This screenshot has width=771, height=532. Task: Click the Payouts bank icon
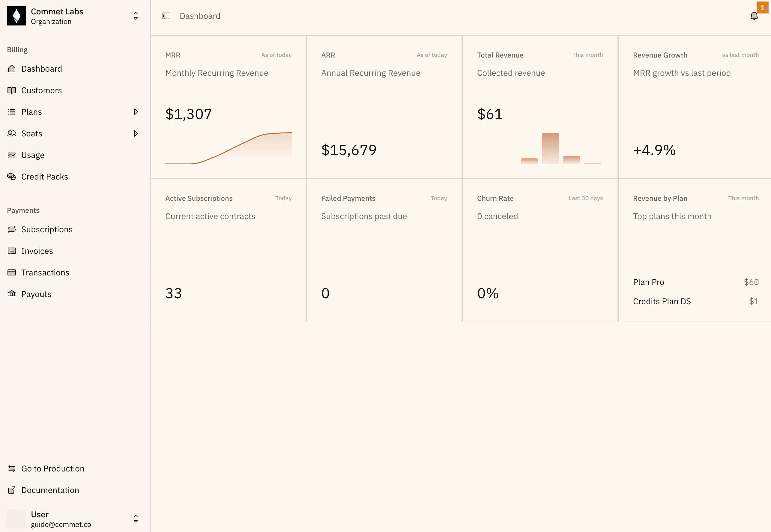12,294
